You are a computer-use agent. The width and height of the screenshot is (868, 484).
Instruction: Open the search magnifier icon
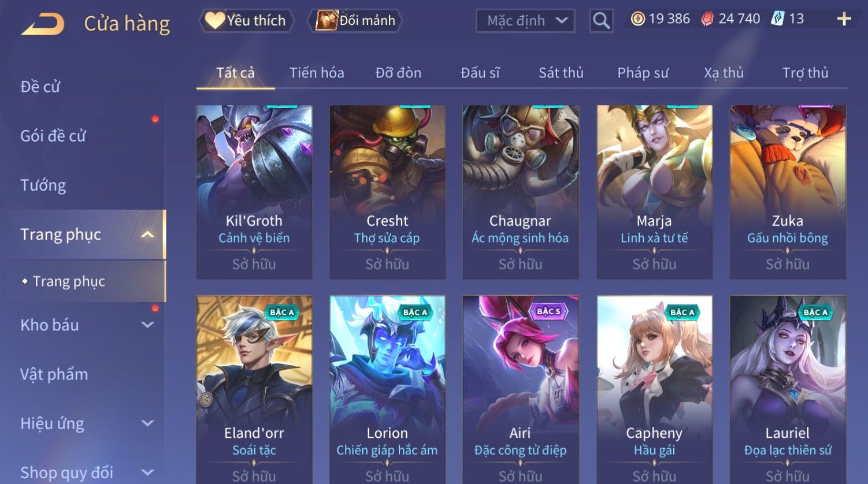(x=601, y=21)
